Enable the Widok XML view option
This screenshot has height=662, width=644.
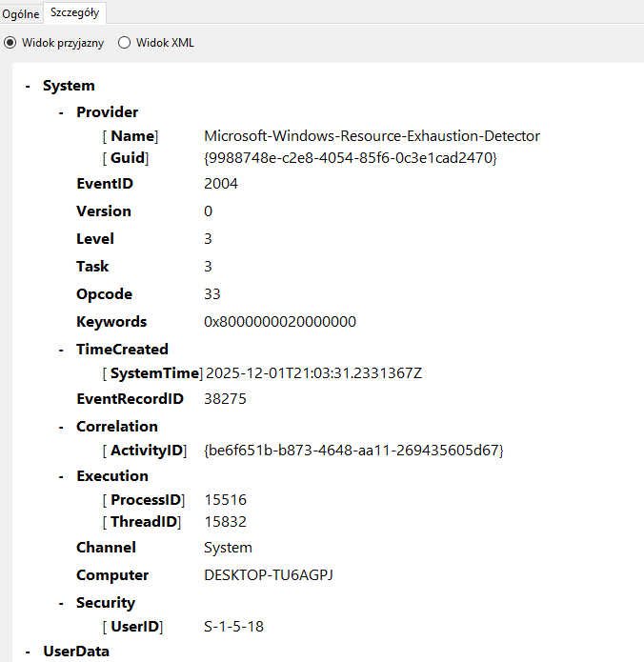click(x=124, y=43)
